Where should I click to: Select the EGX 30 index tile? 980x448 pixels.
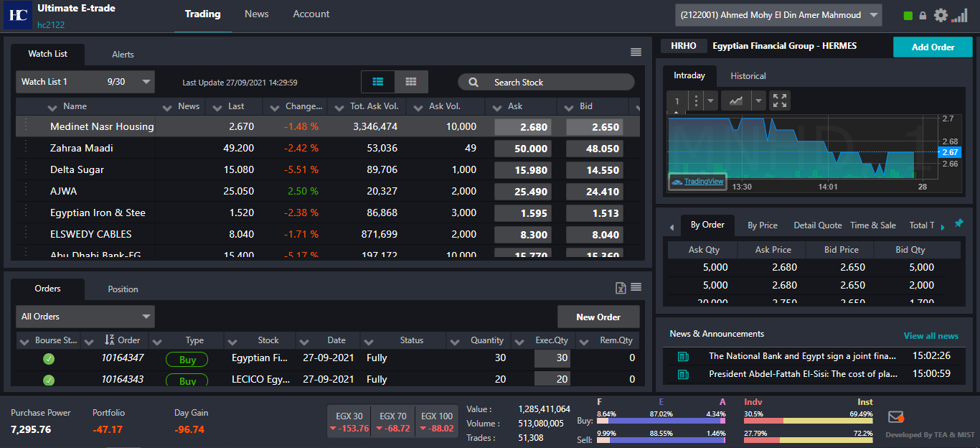tap(349, 422)
